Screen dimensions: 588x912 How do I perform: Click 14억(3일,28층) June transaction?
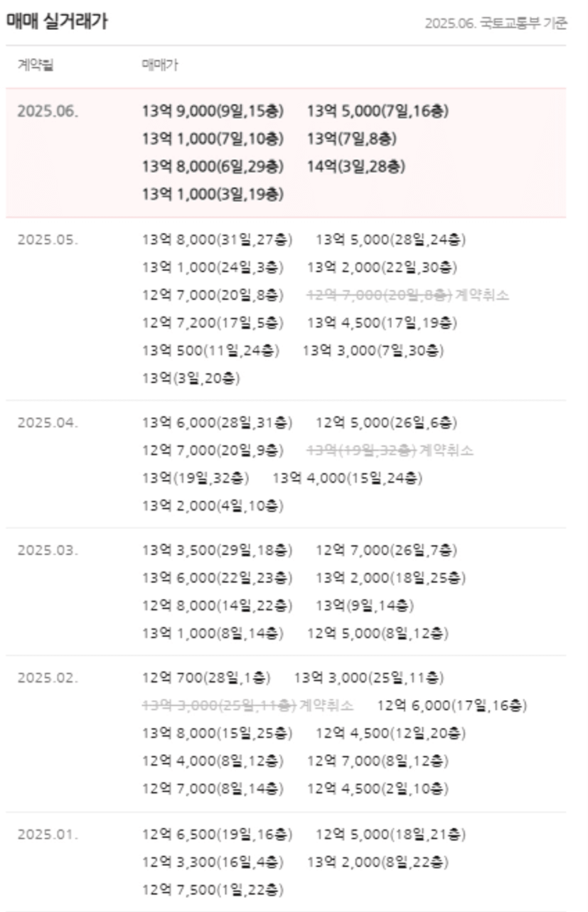click(356, 166)
